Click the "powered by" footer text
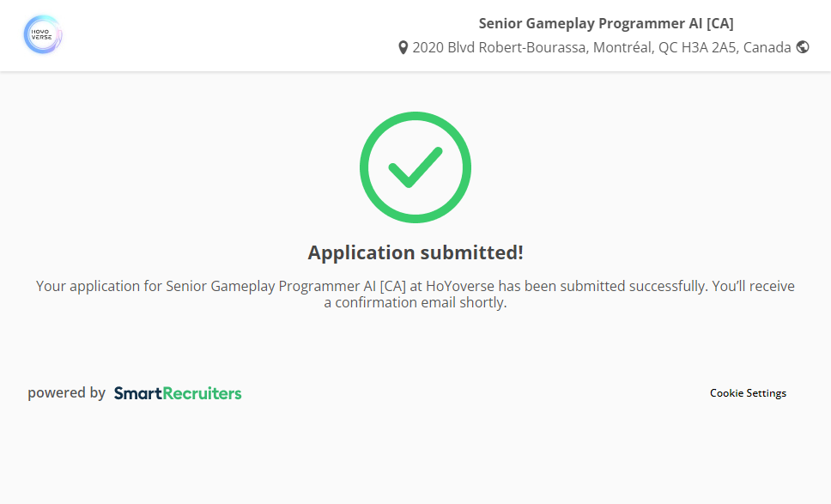 click(x=66, y=393)
